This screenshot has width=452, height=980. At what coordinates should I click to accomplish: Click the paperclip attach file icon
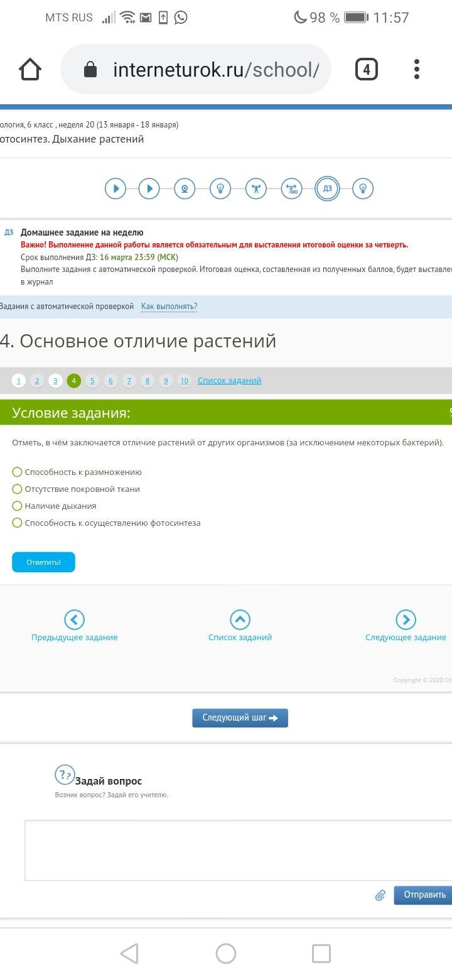pyautogui.click(x=380, y=895)
